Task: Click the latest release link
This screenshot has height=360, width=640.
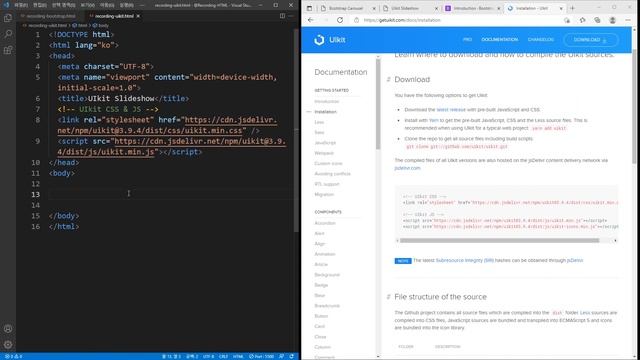Action: (x=451, y=109)
